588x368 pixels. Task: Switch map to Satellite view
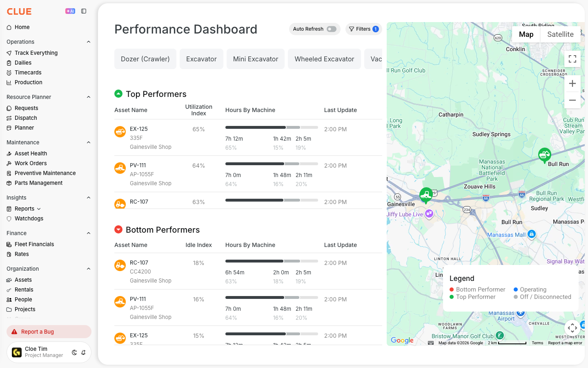(560, 34)
